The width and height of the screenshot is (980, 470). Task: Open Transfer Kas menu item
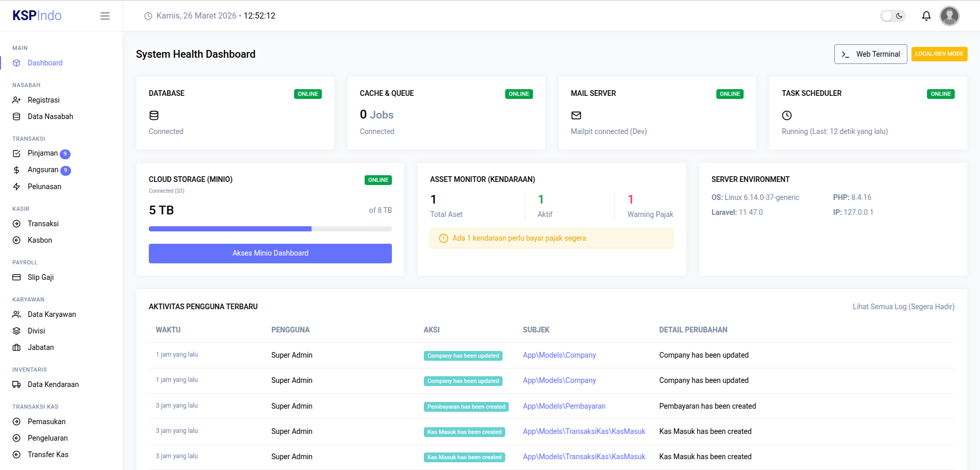48,455
